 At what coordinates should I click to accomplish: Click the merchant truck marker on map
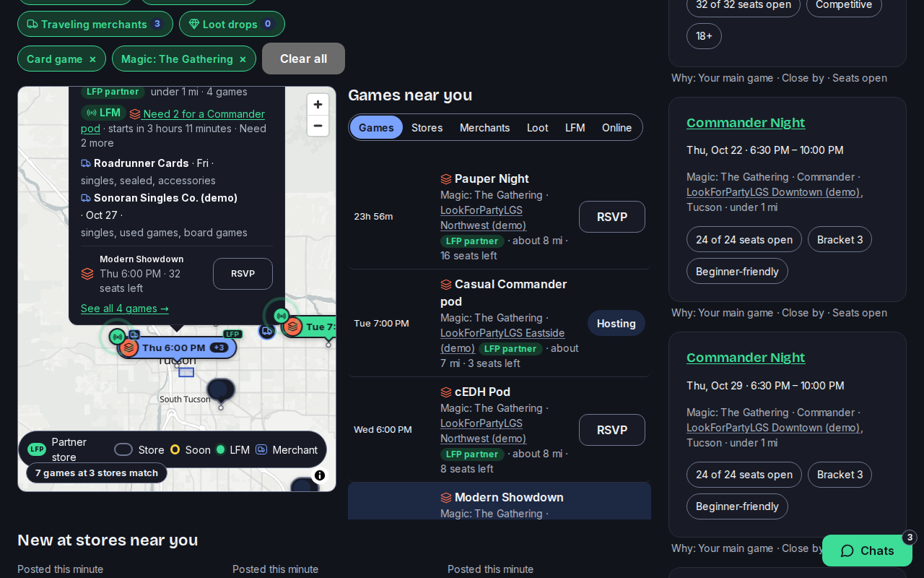[x=267, y=331]
